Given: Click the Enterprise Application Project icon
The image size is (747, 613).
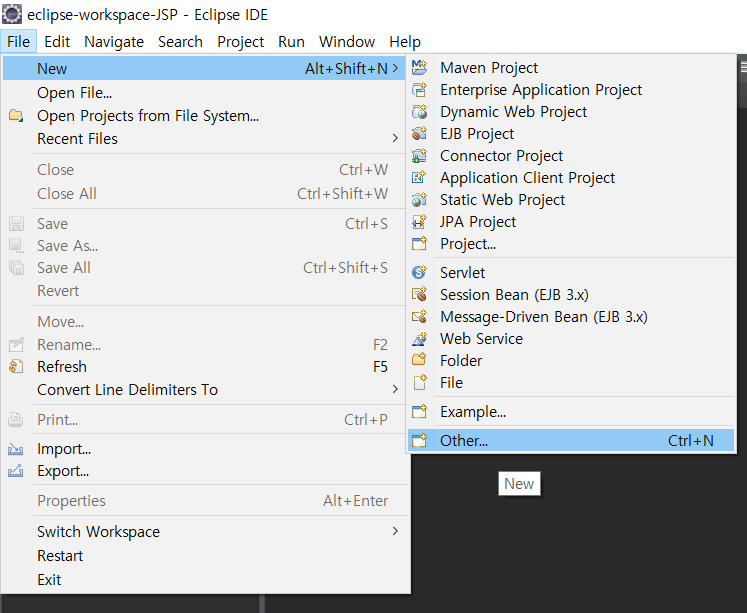Looking at the screenshot, I should (419, 90).
